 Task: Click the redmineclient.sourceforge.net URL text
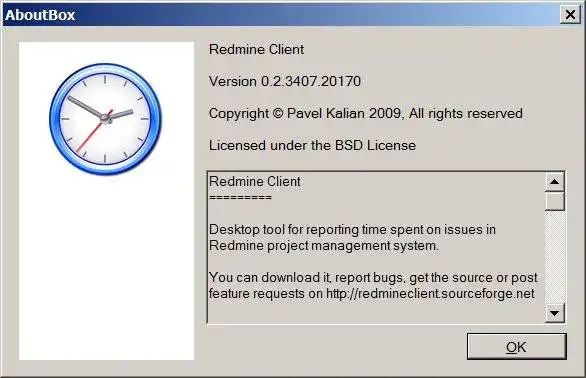(430, 294)
